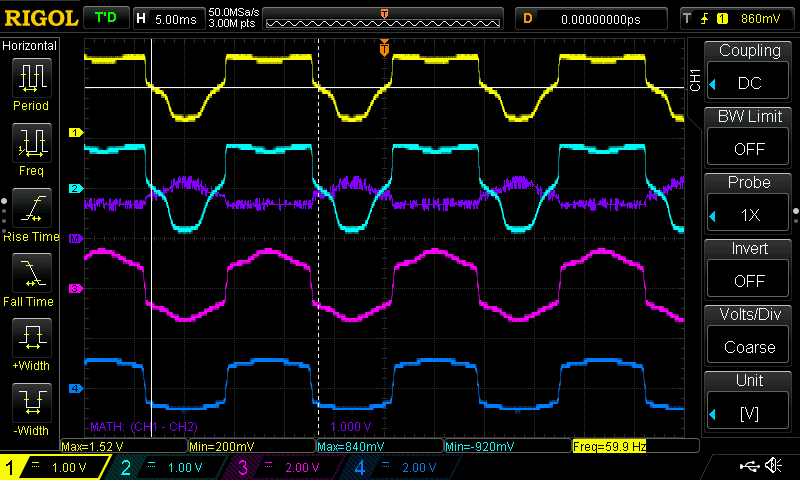The width and height of the screenshot is (800, 480).
Task: Click the speaker sound icon
Action: (773, 466)
